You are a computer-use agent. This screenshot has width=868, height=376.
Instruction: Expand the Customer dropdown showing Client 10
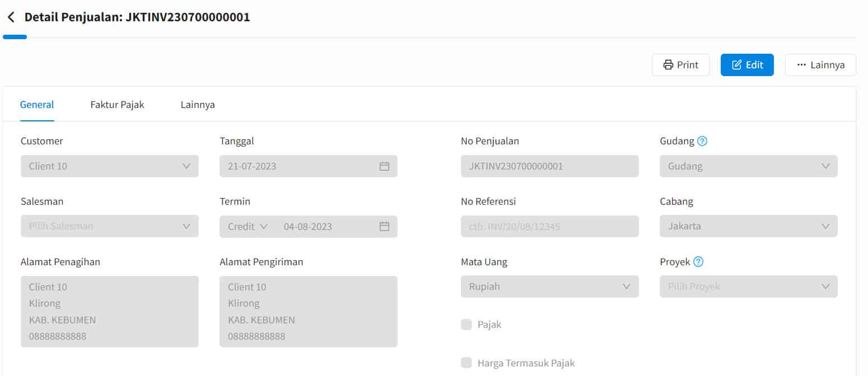110,166
